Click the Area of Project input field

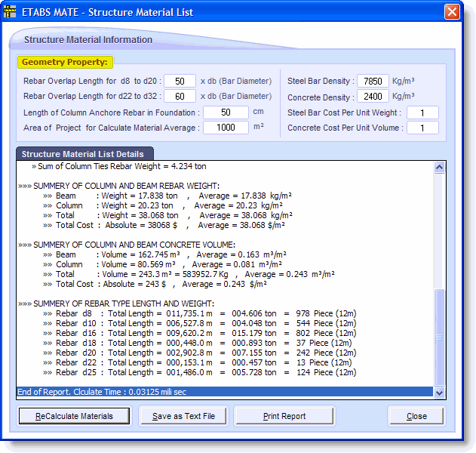tap(226, 128)
